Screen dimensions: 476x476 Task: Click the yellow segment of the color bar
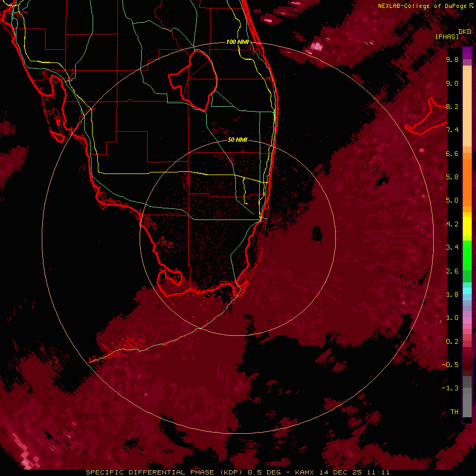click(x=467, y=226)
